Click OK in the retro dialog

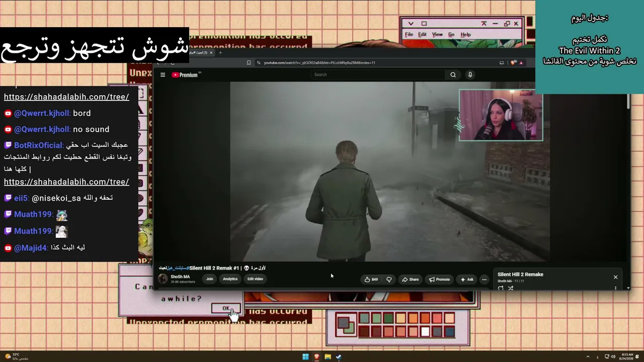click(x=226, y=308)
